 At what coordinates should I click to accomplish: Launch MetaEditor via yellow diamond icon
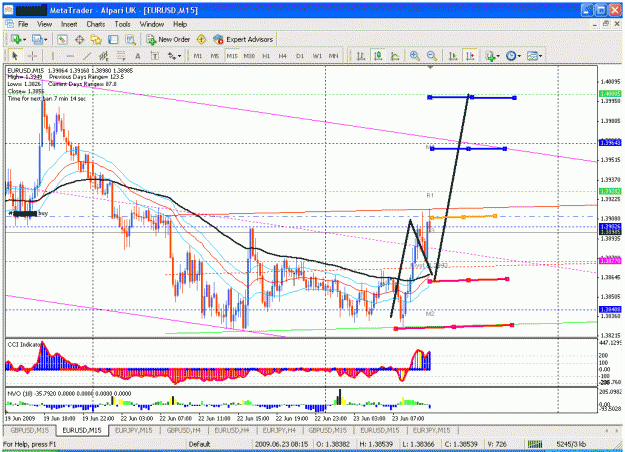(x=201, y=39)
